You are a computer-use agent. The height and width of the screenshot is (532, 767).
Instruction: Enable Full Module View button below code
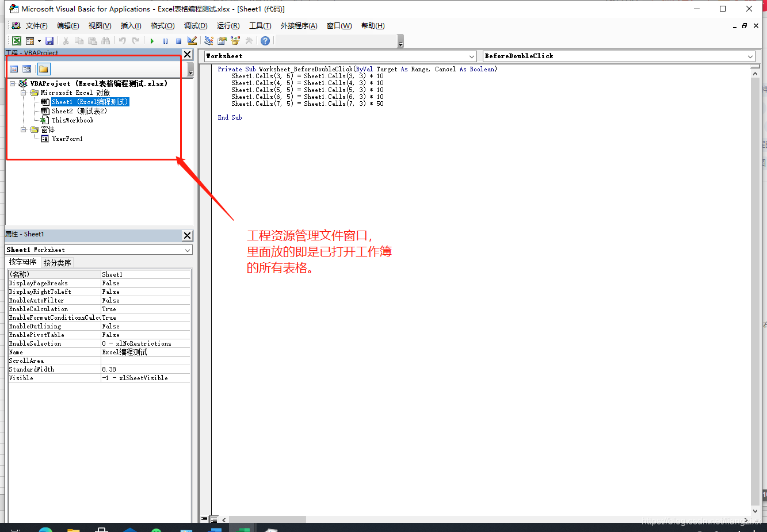tap(214, 519)
